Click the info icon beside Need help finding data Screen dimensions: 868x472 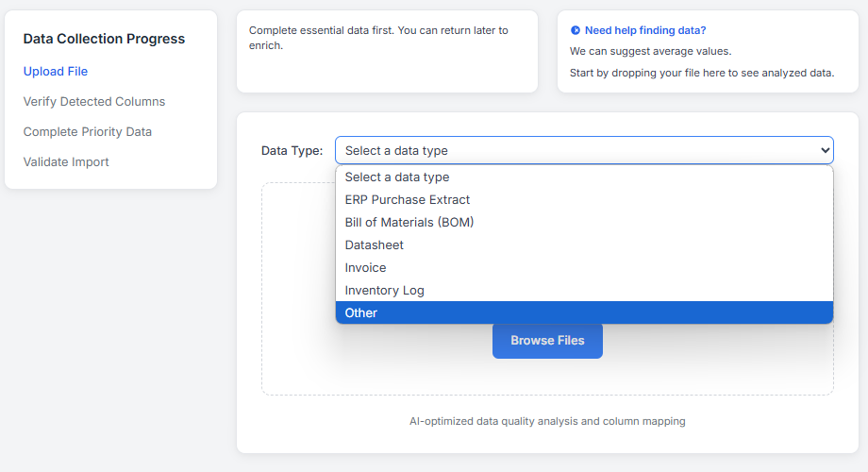(576, 30)
